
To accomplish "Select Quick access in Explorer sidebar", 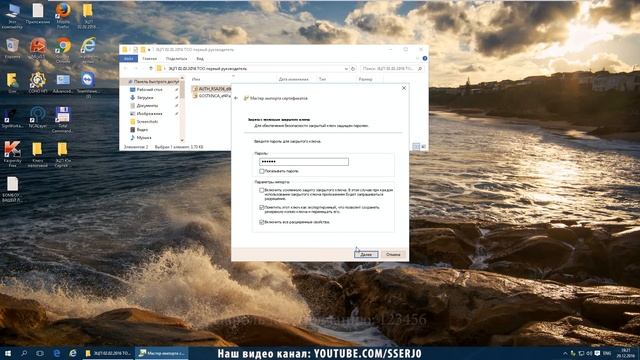I will pos(153,82).
